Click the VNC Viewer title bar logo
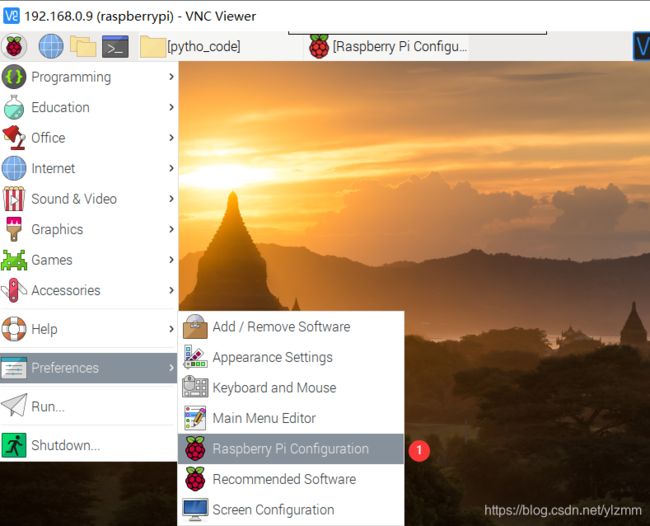The image size is (650, 526). [x=11, y=16]
